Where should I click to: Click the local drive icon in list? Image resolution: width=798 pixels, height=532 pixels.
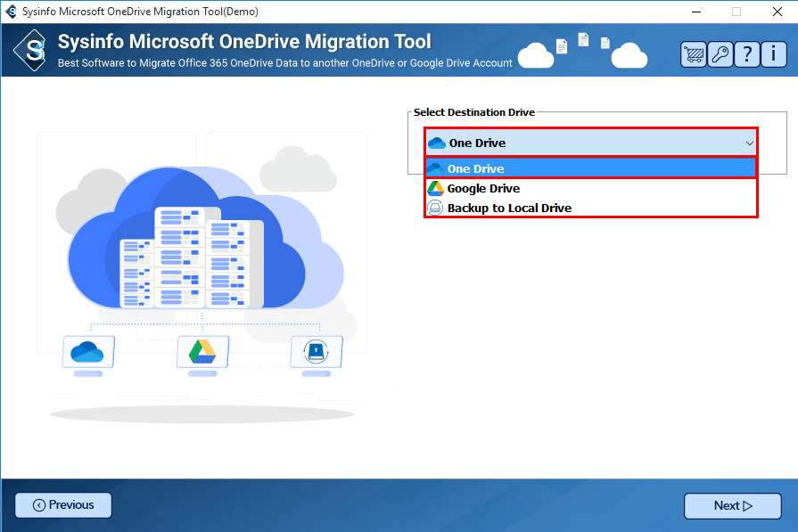[x=435, y=208]
